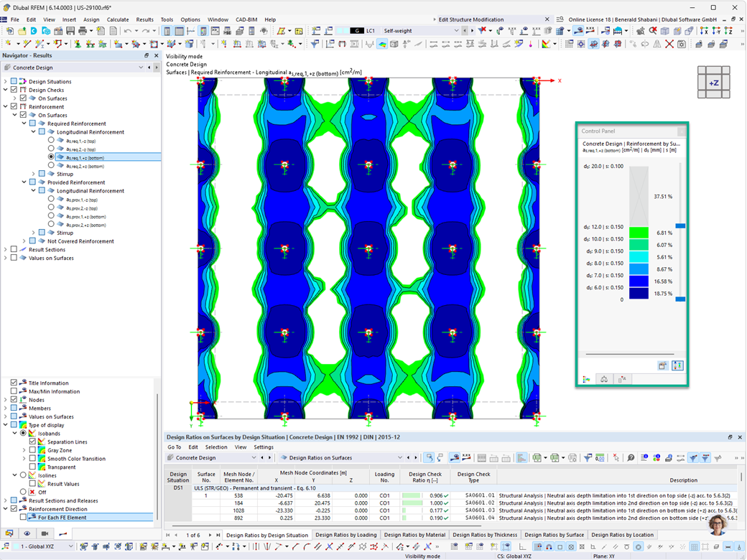
Task: Click the Redo arrow icon
Action: pos(145,31)
